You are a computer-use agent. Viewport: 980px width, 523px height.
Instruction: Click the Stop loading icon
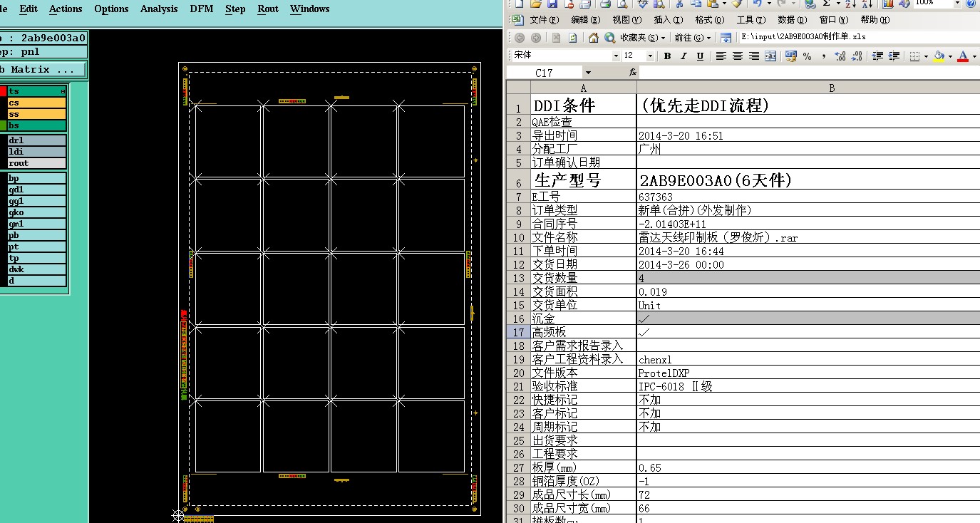click(x=556, y=38)
